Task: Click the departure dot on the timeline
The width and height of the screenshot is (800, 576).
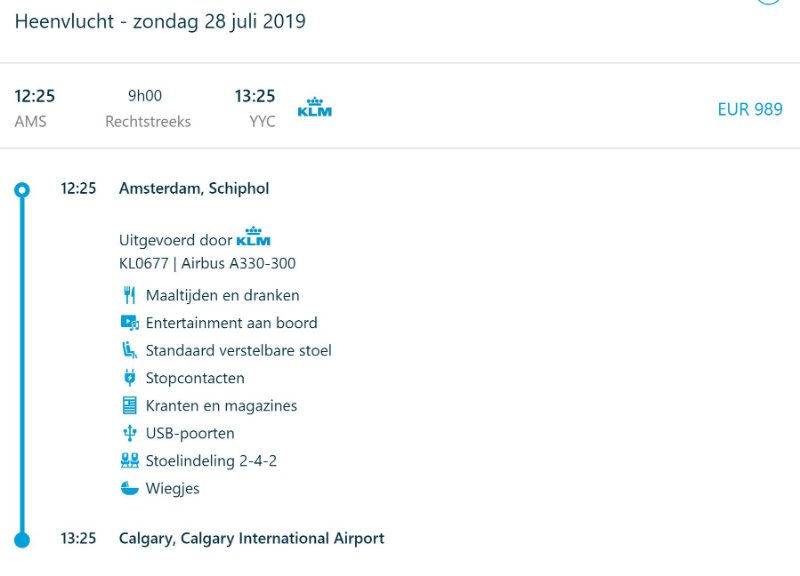Action: 22,189
